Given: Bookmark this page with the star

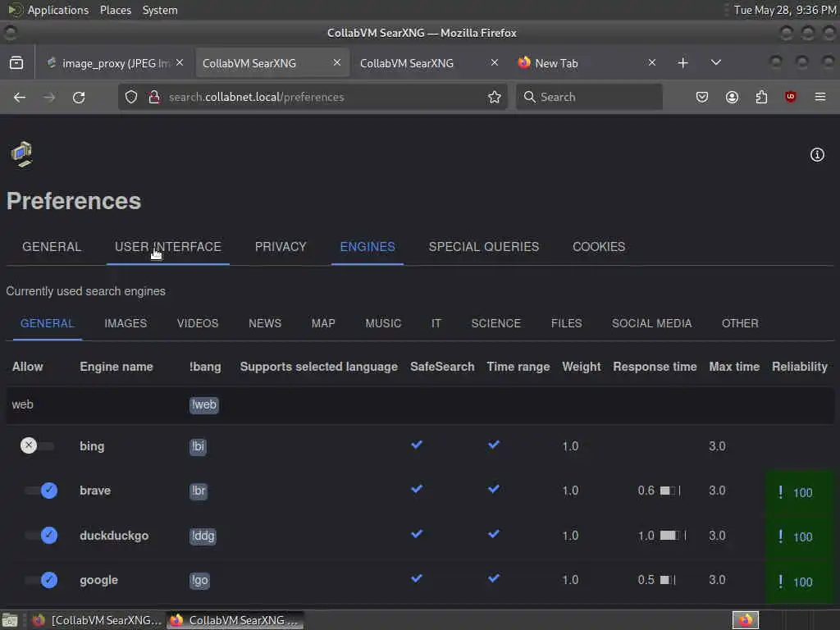Looking at the screenshot, I should coord(495,97).
